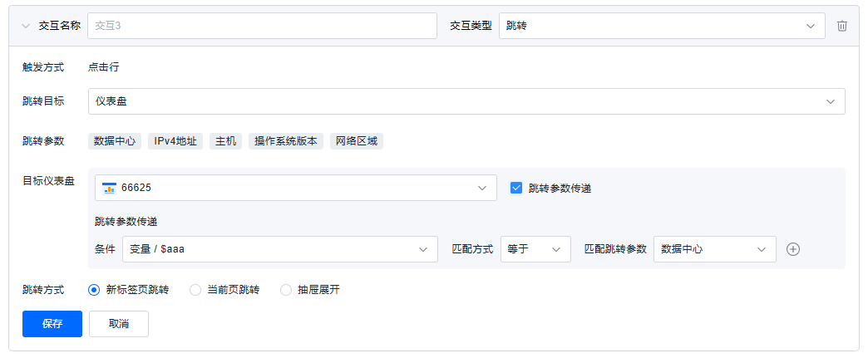Viewport: 868px width, 358px height.
Task: Collapse the interaction panel chevron
Action: (25, 26)
